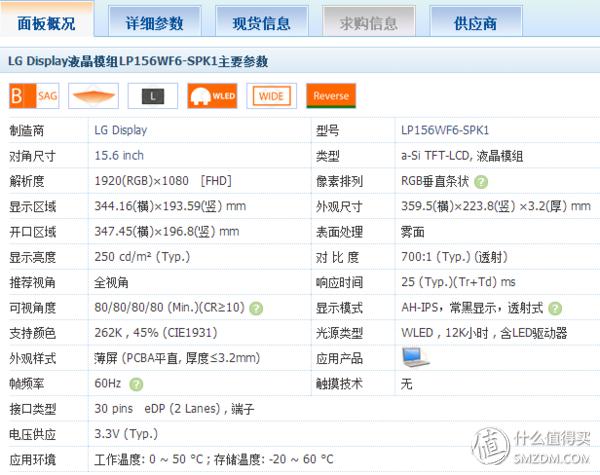This screenshot has height=475, width=600.
Task: Click the L landscape badge icon
Action: [153, 96]
